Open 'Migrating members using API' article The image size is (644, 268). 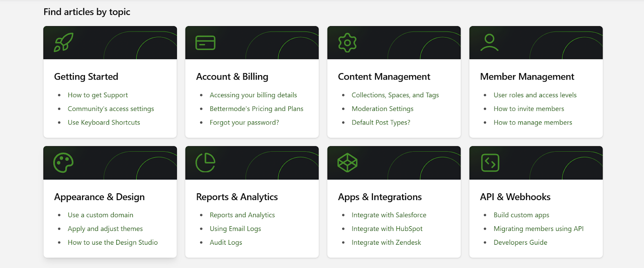[x=539, y=229]
